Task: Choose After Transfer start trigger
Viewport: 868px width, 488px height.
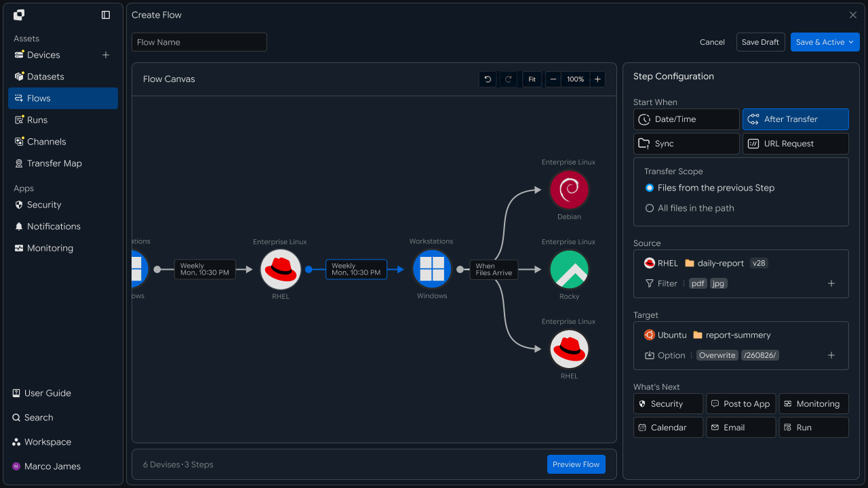Action: point(795,119)
